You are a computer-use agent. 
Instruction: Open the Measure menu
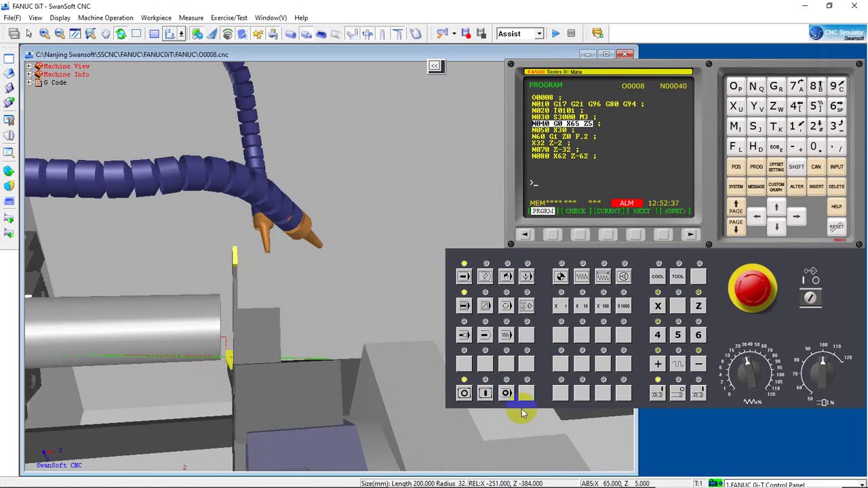click(191, 18)
